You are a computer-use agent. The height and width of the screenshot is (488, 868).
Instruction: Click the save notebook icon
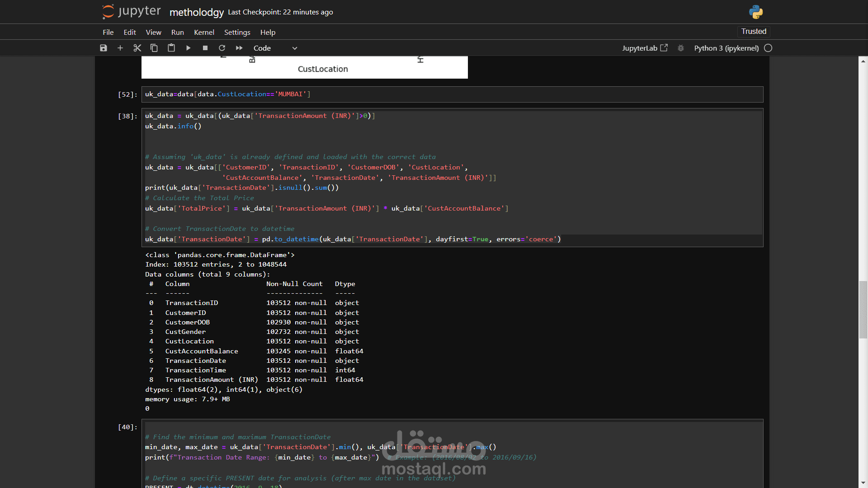click(104, 48)
